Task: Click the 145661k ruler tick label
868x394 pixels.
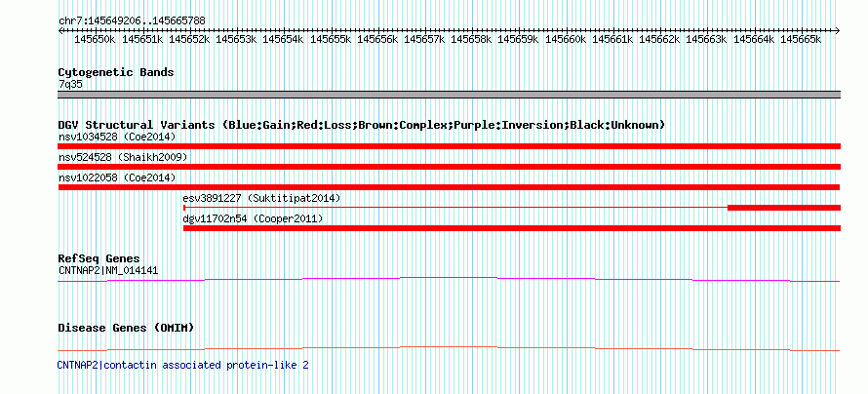Action: [x=612, y=40]
